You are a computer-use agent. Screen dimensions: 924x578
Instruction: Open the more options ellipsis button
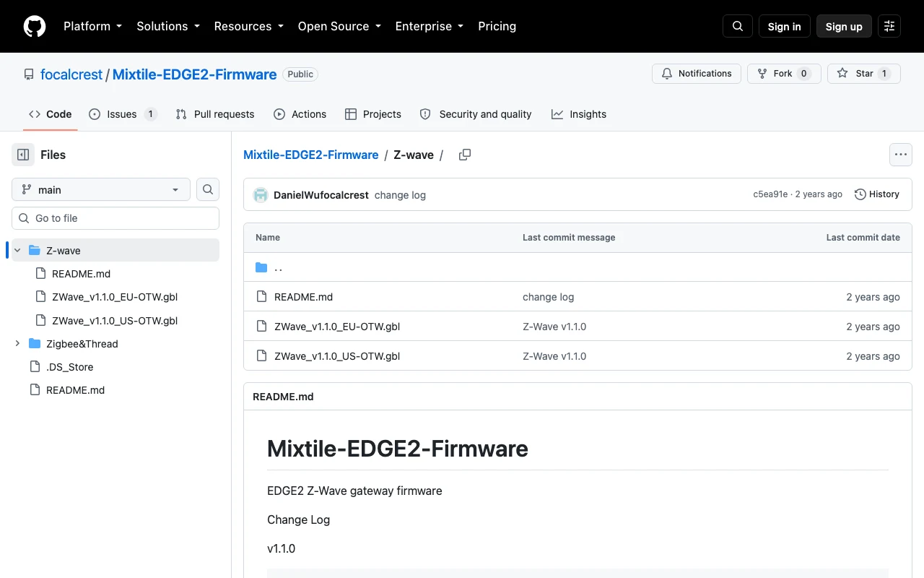[x=900, y=155]
